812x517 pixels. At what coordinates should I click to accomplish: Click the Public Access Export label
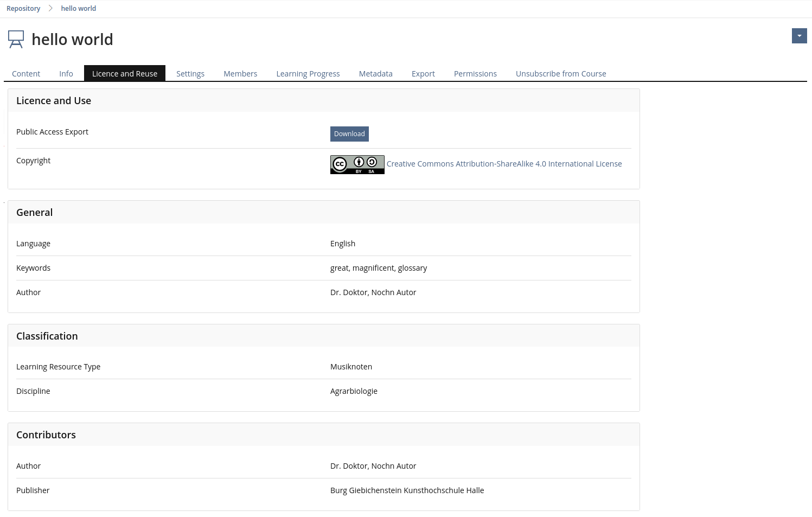click(52, 132)
